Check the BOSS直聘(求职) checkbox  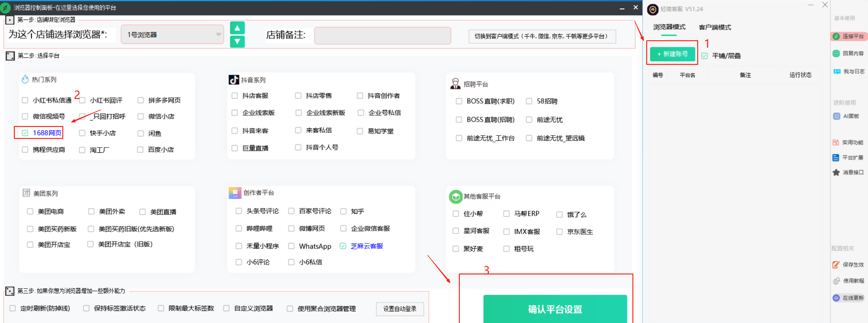click(x=459, y=101)
